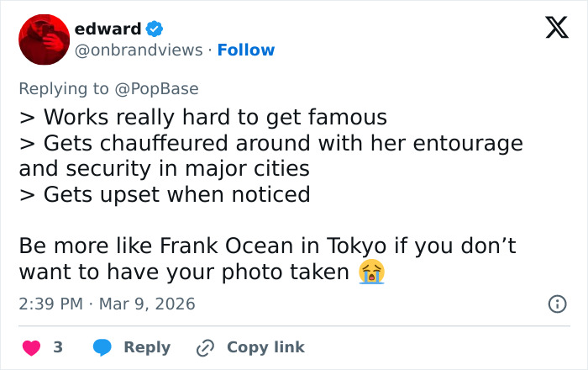
Task: Click the chain link copy icon
Action: click(206, 347)
